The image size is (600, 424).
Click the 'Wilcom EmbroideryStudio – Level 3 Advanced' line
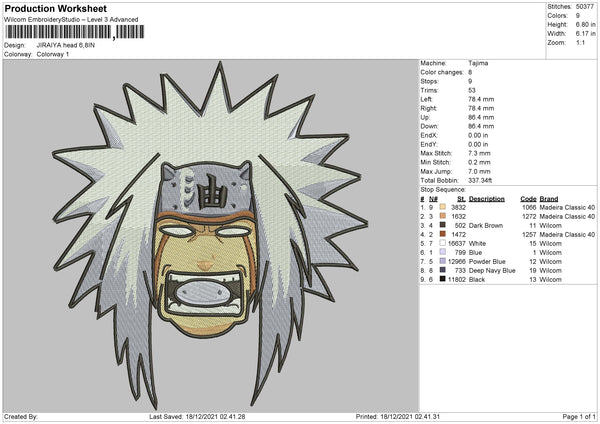click(x=71, y=20)
